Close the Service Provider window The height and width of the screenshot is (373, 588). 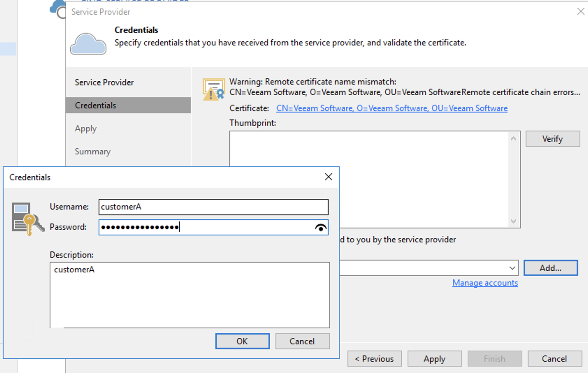pyautogui.click(x=581, y=12)
